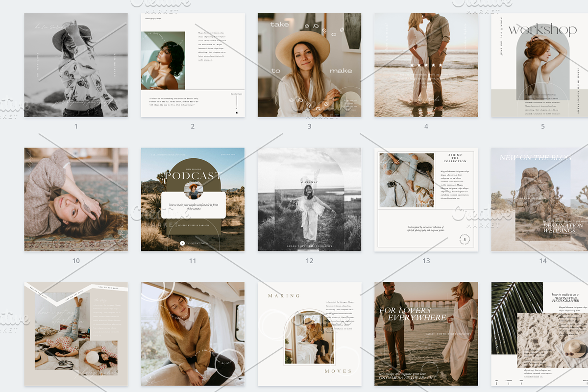Select the Giveaway black-and-white template 12
The height and width of the screenshot is (392, 588).
coord(310,199)
